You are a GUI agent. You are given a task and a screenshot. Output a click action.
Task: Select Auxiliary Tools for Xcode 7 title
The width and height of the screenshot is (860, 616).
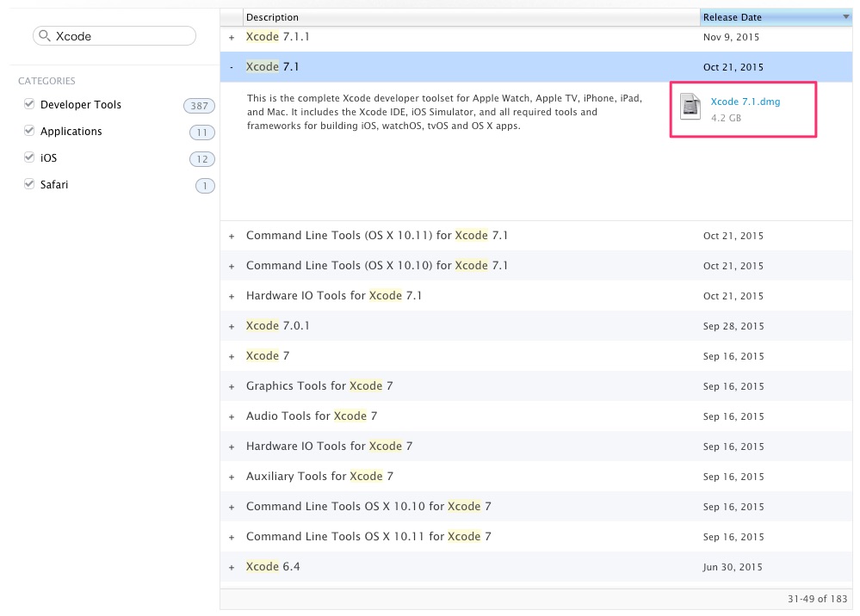pos(319,477)
